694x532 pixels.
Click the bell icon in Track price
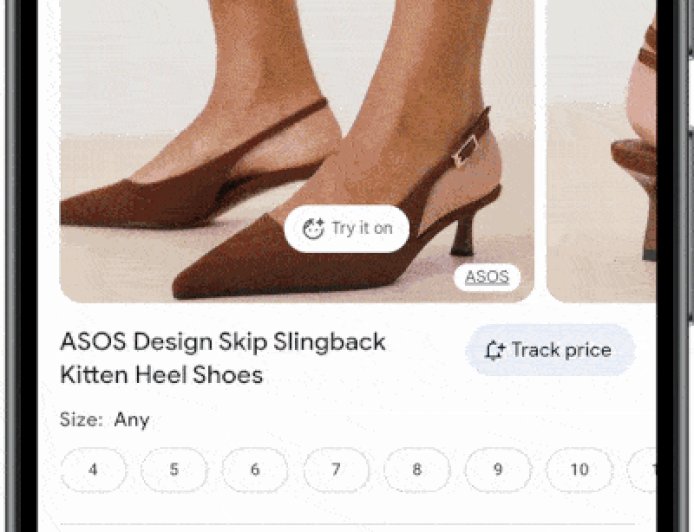494,351
